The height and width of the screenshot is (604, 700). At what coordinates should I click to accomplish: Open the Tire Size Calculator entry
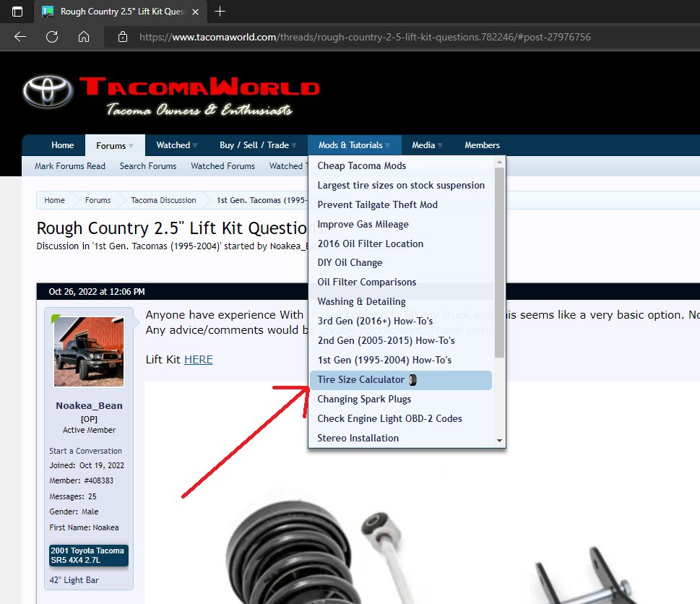401,380
